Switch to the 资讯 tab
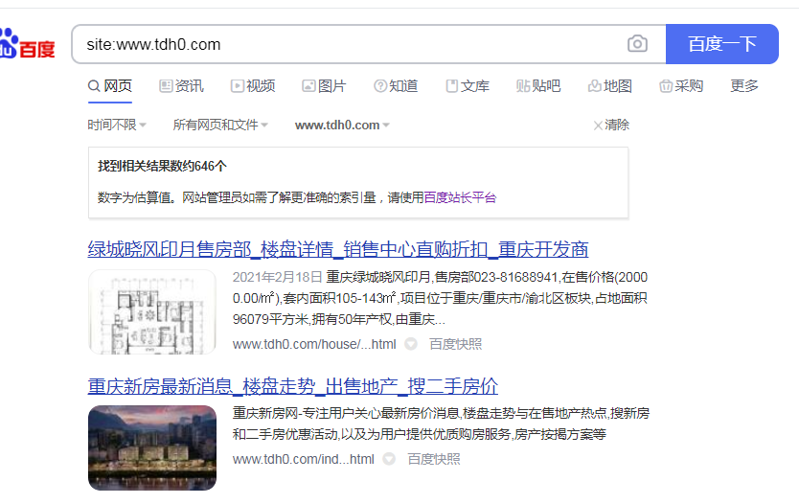 click(x=181, y=86)
